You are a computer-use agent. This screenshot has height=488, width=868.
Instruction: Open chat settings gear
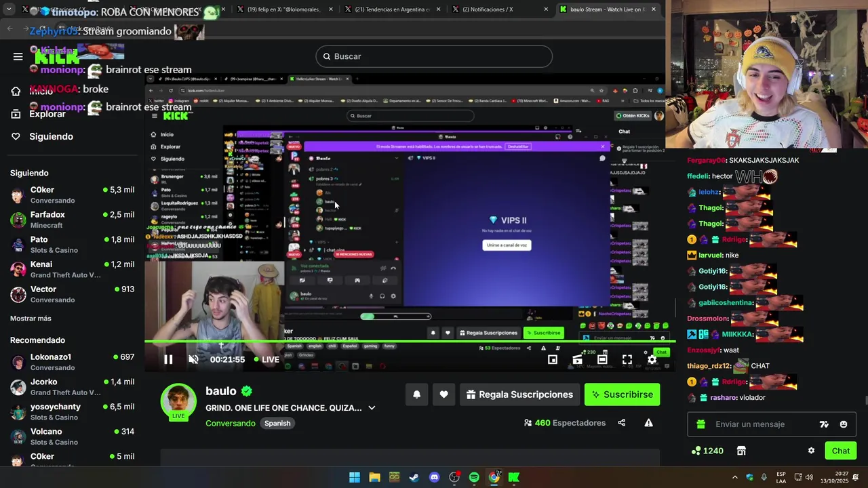coord(811,451)
